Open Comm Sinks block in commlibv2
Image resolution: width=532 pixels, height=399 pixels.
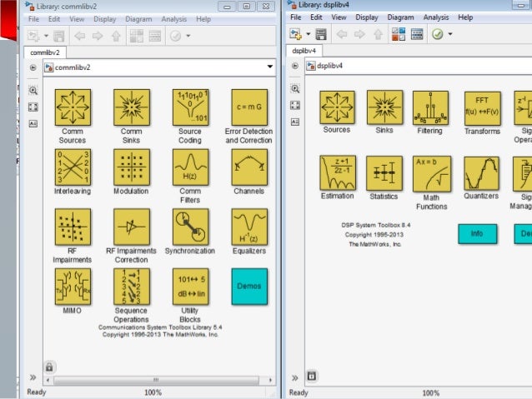[132, 107]
